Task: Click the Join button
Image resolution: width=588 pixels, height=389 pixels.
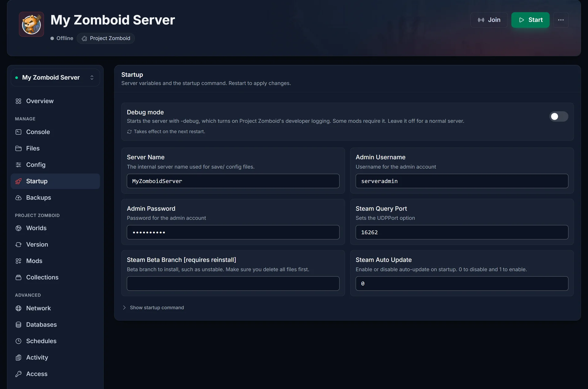Action: pyautogui.click(x=489, y=20)
